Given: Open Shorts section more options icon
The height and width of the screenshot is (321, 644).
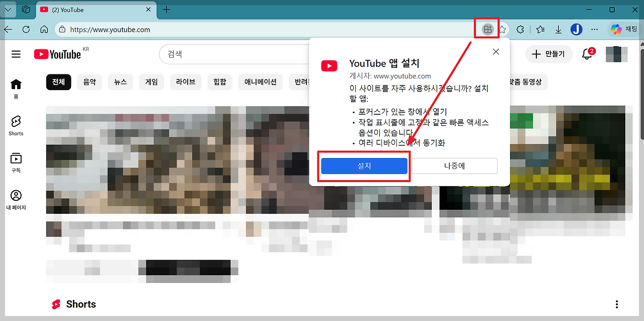Looking at the screenshot, I should click(x=617, y=304).
